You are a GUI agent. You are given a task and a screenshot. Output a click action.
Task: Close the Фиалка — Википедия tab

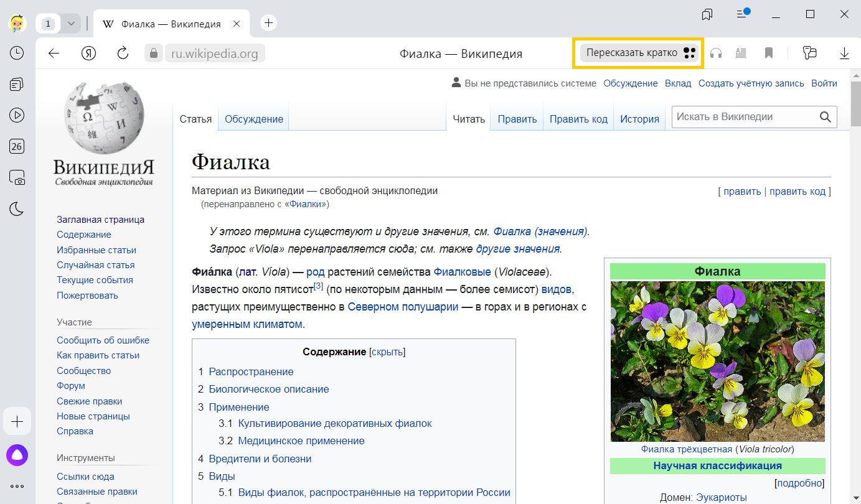coord(236,24)
